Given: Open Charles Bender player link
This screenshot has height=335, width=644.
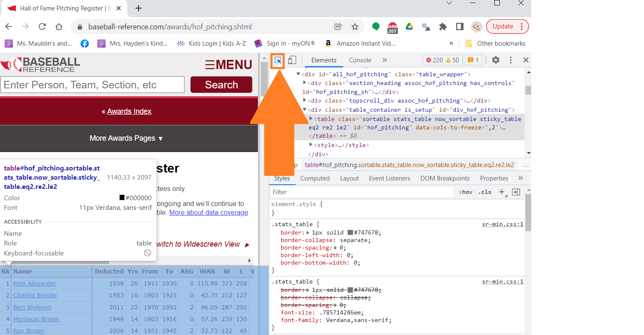Looking at the screenshot, I should click(x=35, y=295).
